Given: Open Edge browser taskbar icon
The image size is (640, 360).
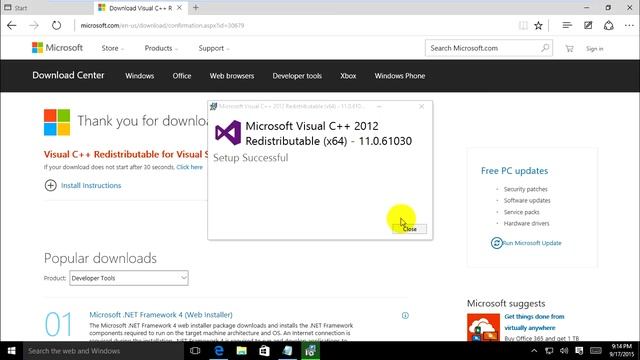Looking at the screenshot, I should pyautogui.click(x=219, y=351).
